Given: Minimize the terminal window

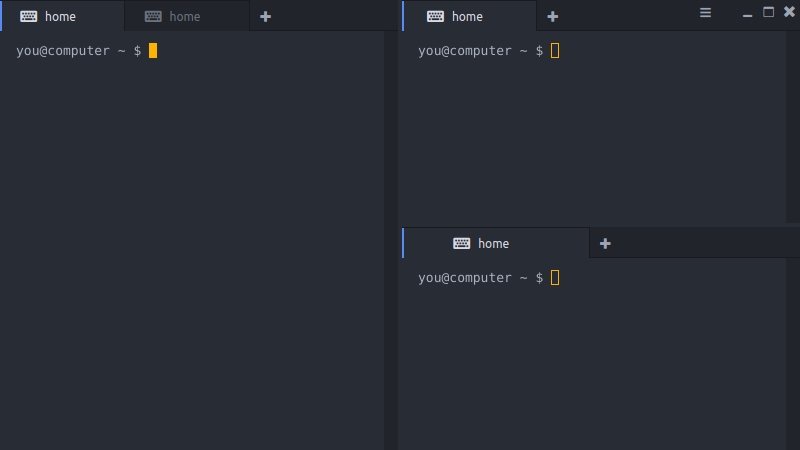Looking at the screenshot, I should click(x=747, y=16).
